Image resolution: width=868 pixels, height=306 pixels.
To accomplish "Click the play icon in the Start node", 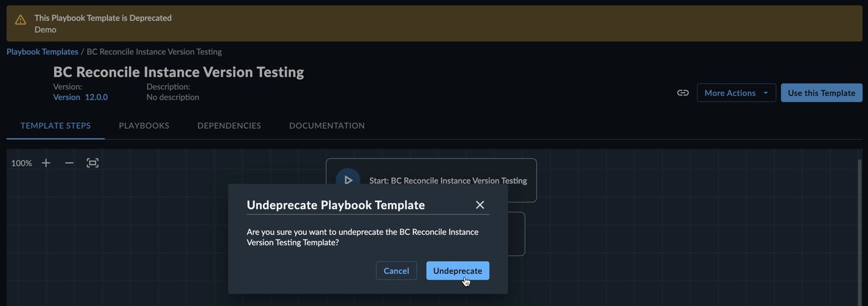I will point(348,180).
